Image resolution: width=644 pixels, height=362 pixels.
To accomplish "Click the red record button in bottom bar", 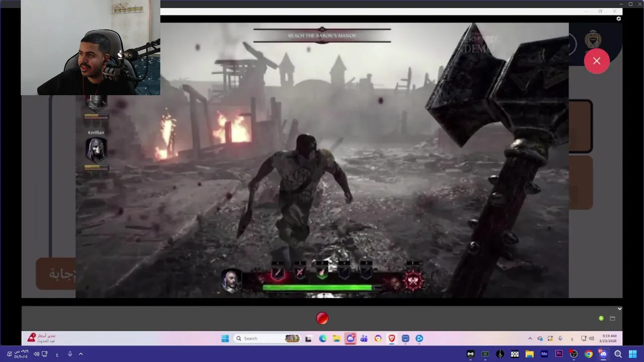I will tap(322, 318).
